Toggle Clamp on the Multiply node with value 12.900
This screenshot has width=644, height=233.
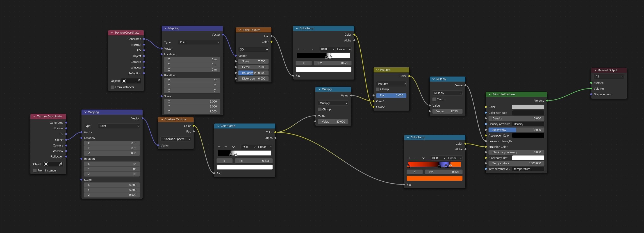(434, 99)
